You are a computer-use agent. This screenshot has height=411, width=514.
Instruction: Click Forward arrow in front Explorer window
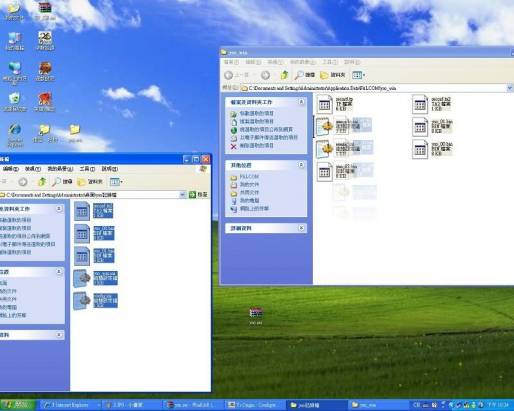click(x=23, y=182)
